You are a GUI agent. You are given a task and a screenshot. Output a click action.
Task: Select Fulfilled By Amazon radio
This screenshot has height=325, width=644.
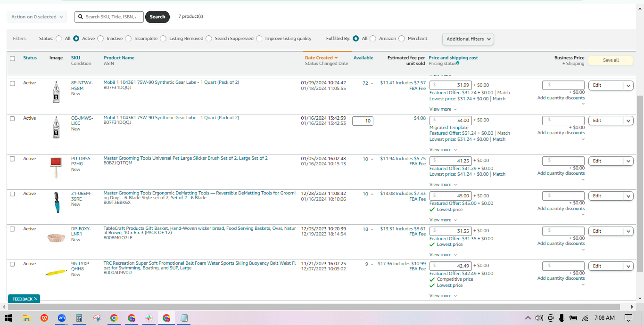tap(373, 39)
